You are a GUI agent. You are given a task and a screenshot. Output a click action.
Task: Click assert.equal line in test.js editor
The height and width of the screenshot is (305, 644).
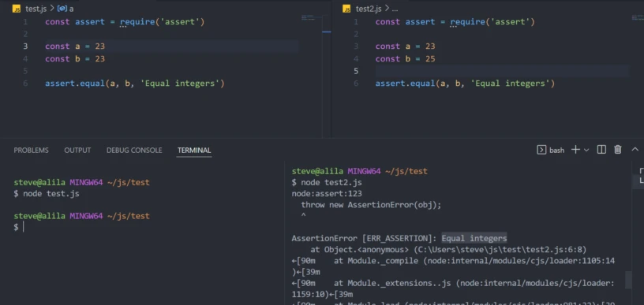pos(135,84)
